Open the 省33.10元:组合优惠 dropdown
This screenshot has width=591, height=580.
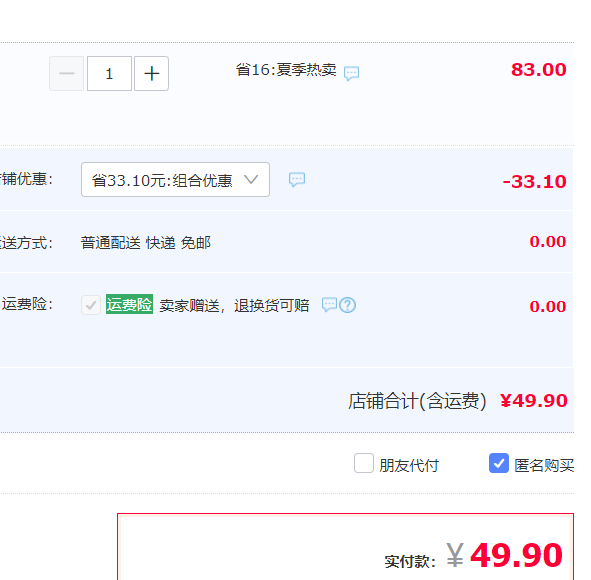tap(175, 180)
